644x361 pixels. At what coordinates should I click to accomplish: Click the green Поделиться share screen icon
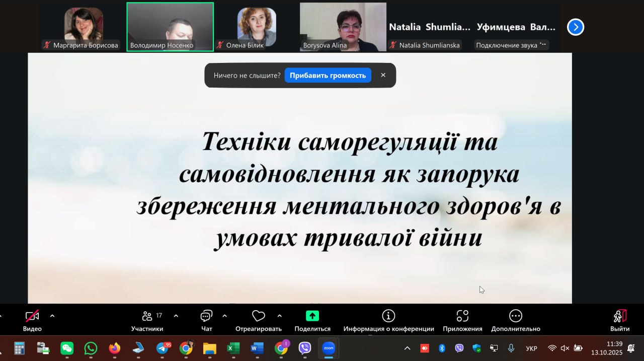pos(312,316)
